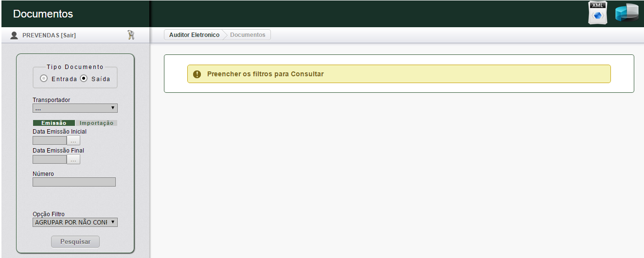Click the user silhouette icon
This screenshot has width=644, height=258.
pyautogui.click(x=14, y=35)
